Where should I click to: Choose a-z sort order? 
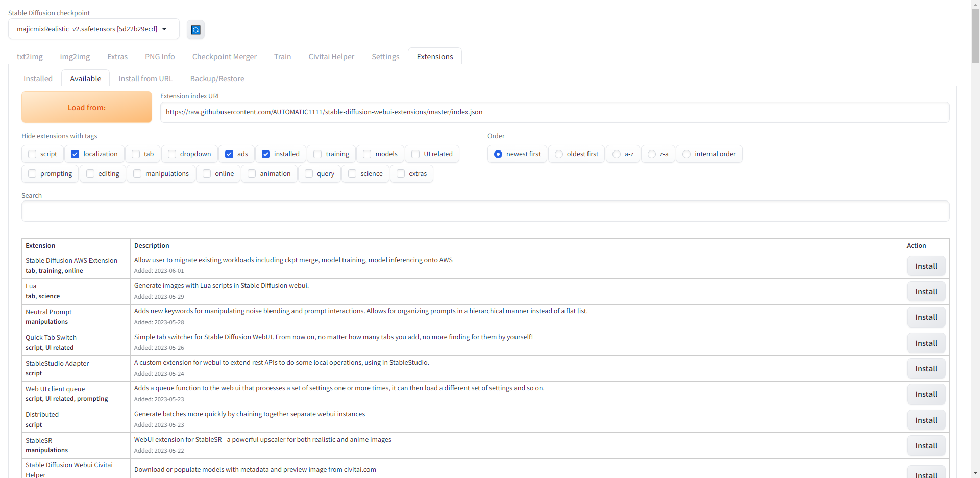click(x=617, y=154)
